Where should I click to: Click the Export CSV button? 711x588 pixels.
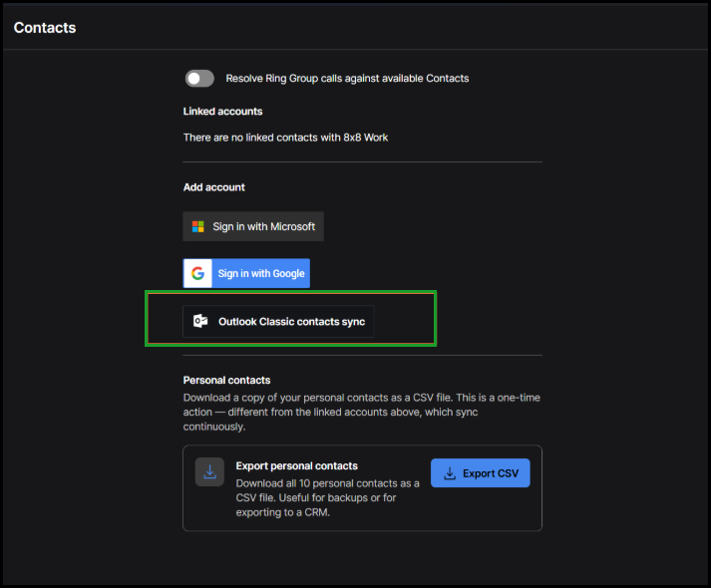[481, 473]
